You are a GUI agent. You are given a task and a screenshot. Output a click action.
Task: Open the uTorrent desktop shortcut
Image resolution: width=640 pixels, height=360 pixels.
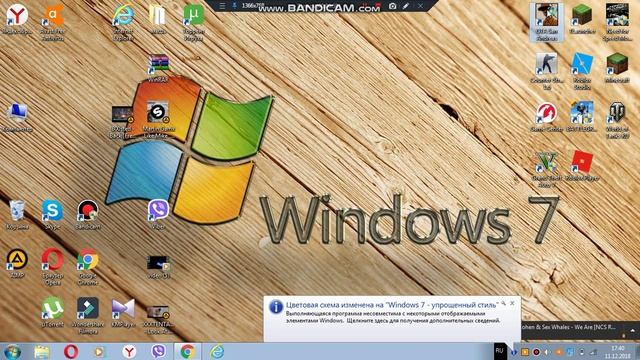[52, 312]
